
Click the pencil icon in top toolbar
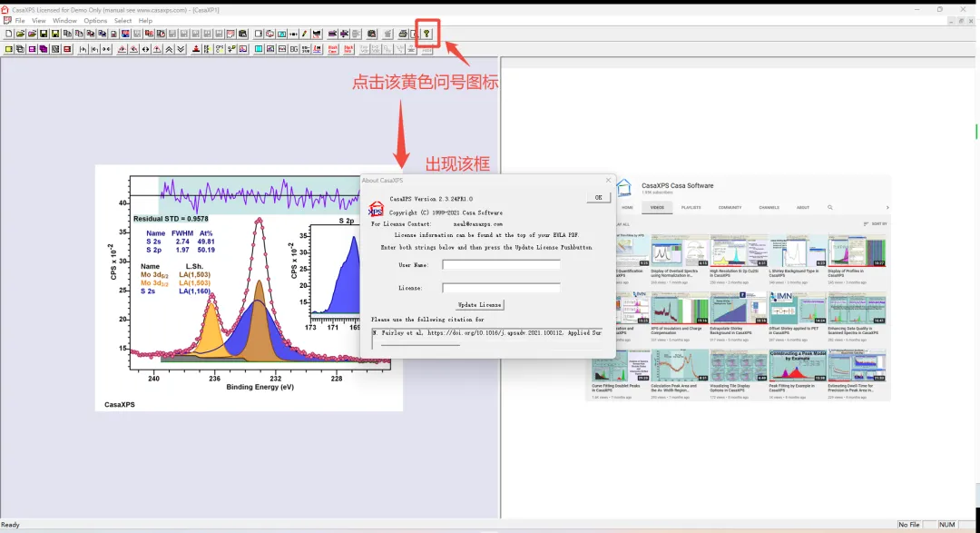point(304,34)
